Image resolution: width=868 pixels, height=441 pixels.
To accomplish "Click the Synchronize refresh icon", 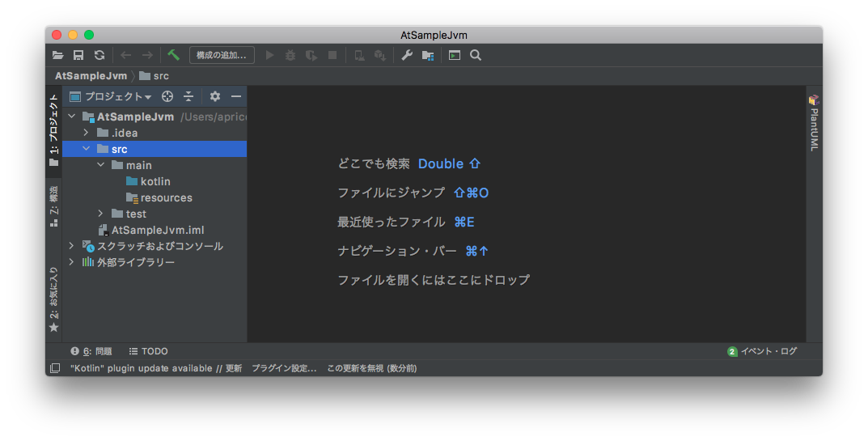I will pyautogui.click(x=99, y=55).
